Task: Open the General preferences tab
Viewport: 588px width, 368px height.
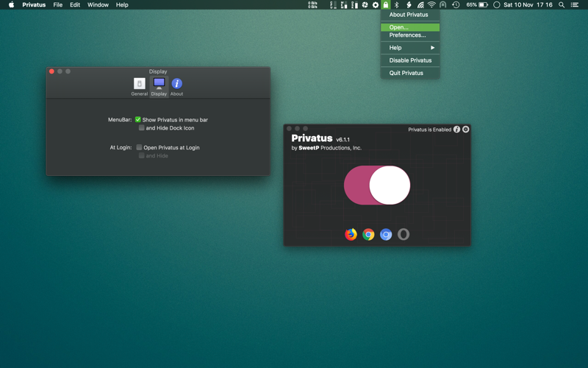Action: pos(139,87)
